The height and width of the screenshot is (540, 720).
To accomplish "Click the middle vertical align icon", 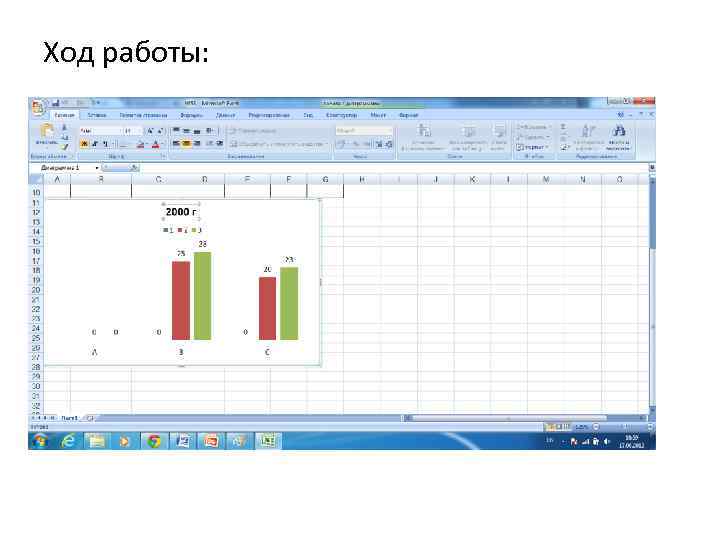I will point(186,131).
